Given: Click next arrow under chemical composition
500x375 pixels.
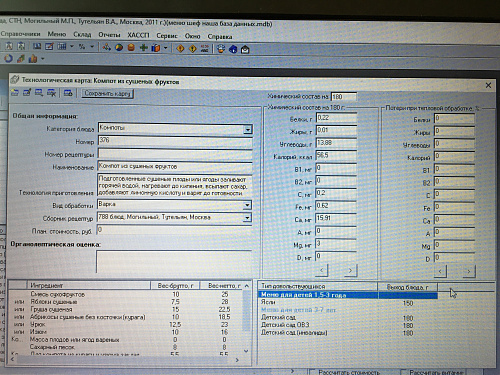Looking at the screenshot, I should [350, 270].
